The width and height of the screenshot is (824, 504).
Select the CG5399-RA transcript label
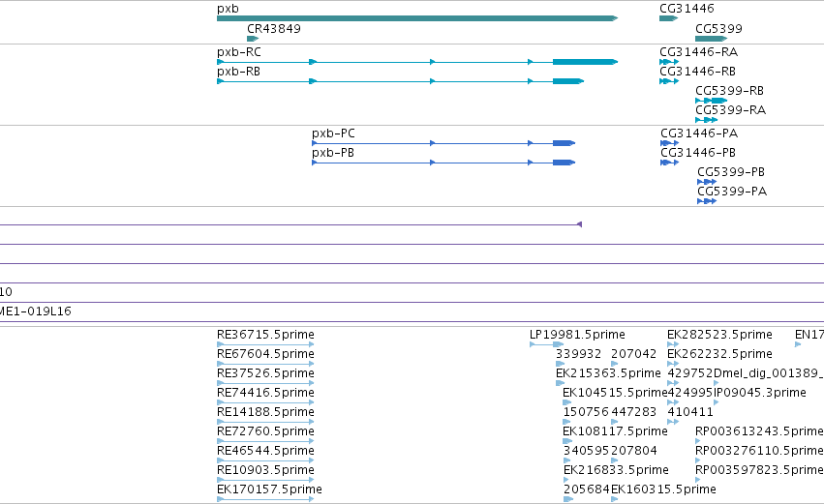coord(730,111)
